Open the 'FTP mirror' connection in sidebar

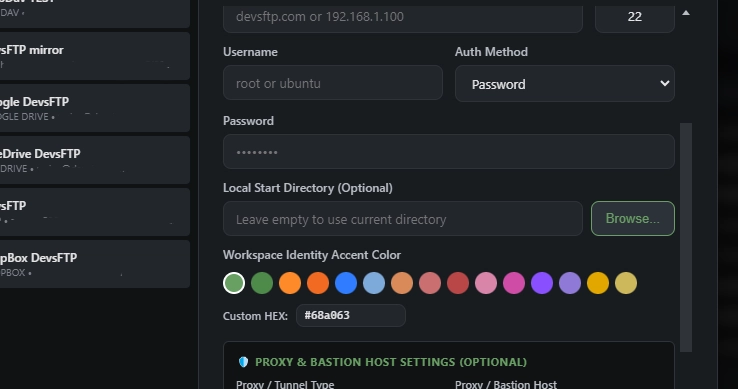[x=94, y=56]
